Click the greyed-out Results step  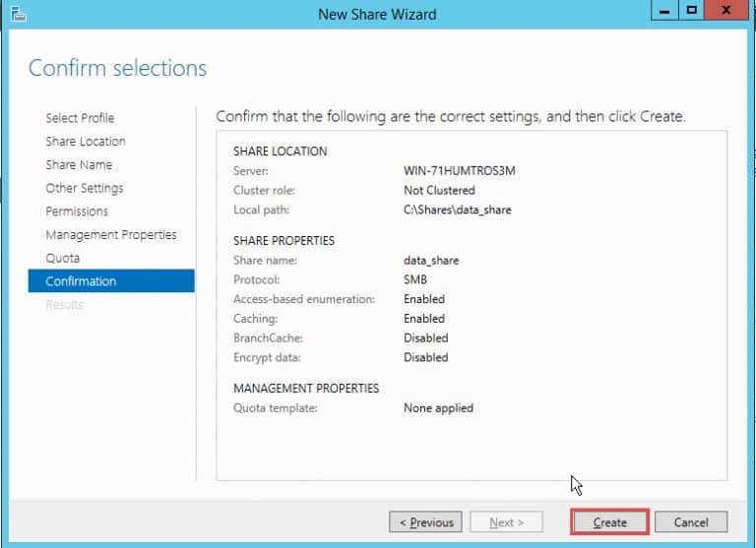point(64,305)
